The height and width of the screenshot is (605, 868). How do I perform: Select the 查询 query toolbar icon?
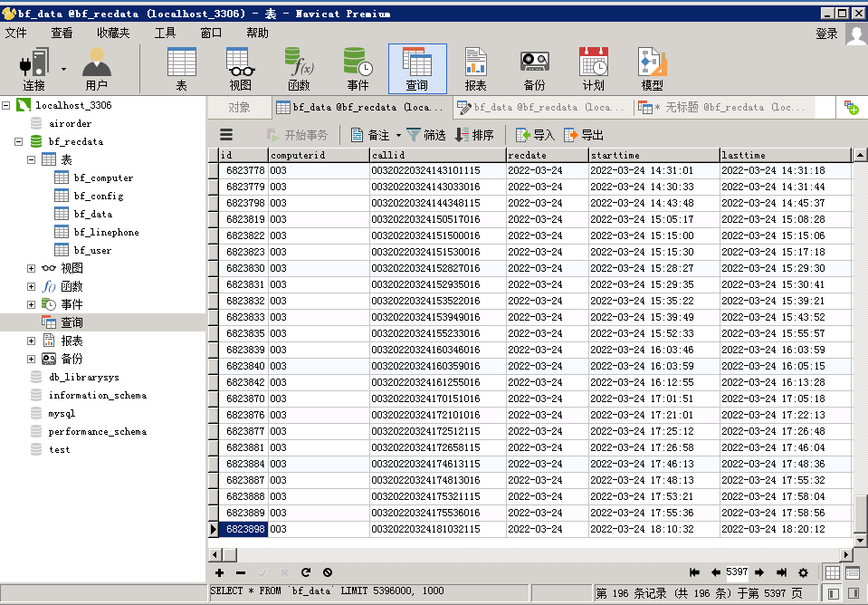(417, 69)
